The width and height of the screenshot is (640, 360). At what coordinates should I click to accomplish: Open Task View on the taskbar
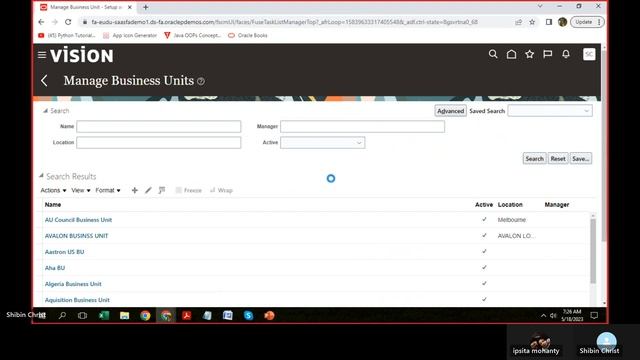tap(82, 315)
